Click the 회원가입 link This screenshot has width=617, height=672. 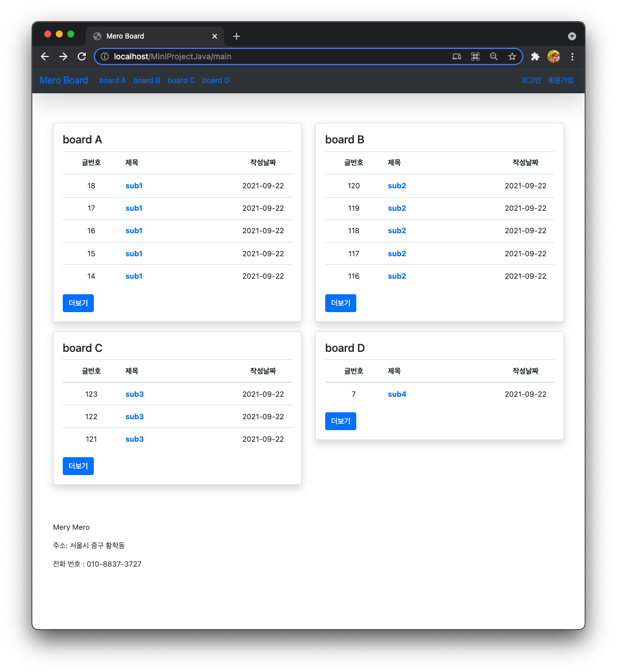(x=561, y=81)
